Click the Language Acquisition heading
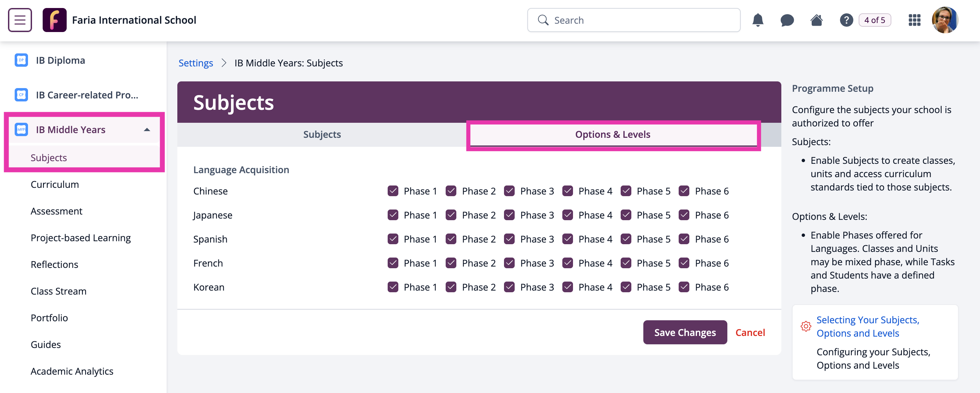980x393 pixels. (241, 170)
